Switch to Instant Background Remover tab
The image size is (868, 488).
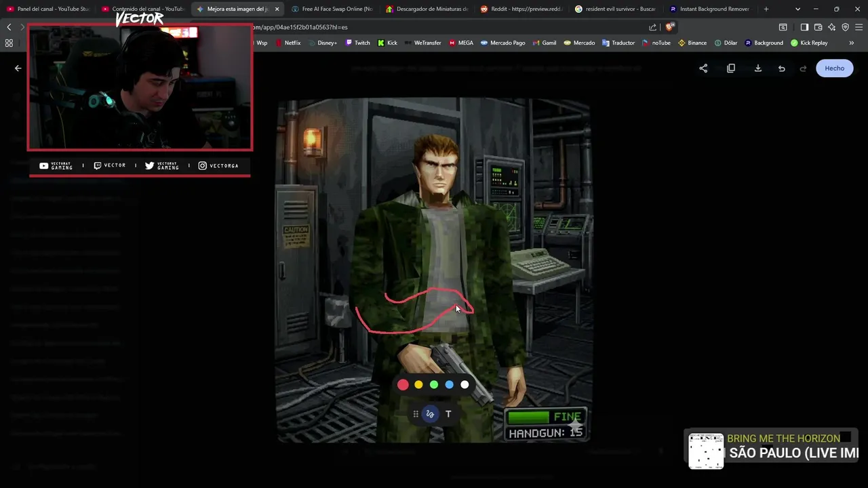(709, 9)
